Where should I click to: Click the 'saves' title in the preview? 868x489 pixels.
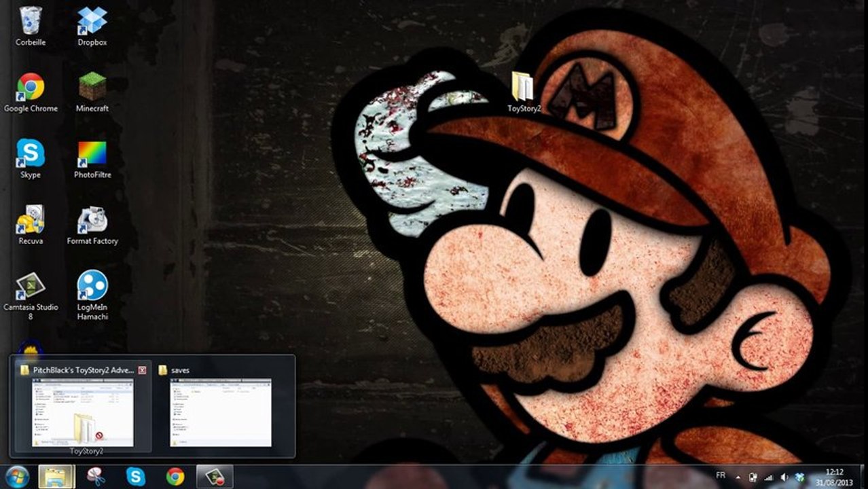click(x=180, y=370)
